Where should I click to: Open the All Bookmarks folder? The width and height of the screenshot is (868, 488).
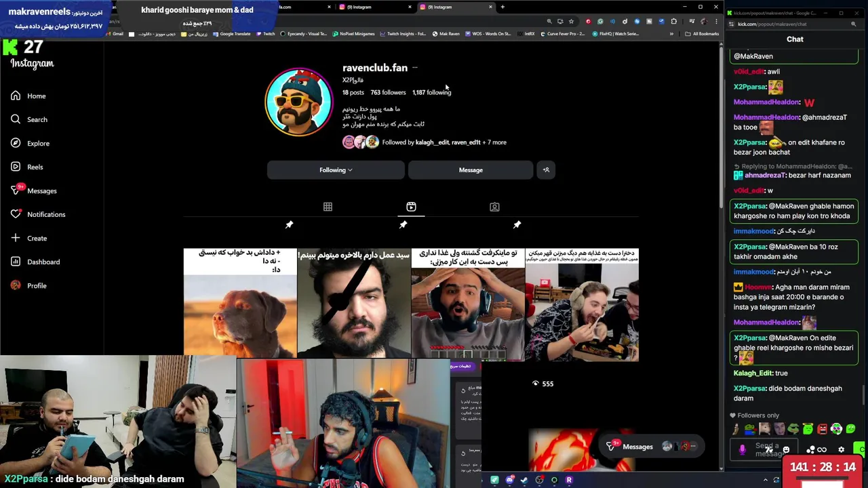tap(702, 34)
